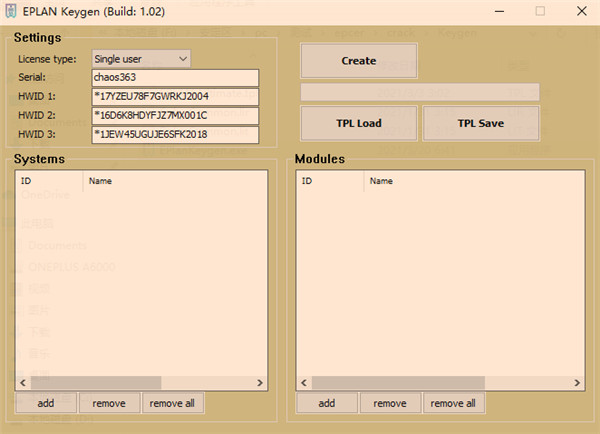
Task: Click Modules scrollbar left arrow
Action: (x=304, y=383)
